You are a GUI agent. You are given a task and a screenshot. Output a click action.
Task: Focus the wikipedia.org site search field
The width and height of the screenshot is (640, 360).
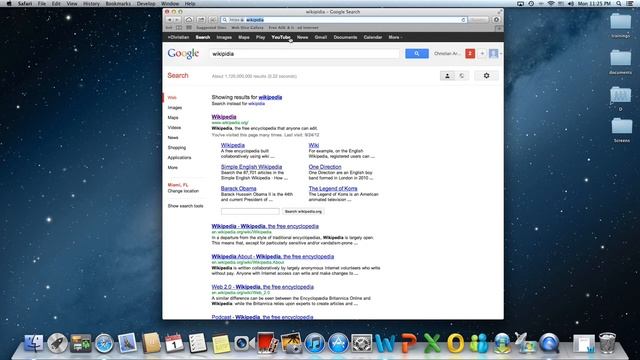click(250, 211)
